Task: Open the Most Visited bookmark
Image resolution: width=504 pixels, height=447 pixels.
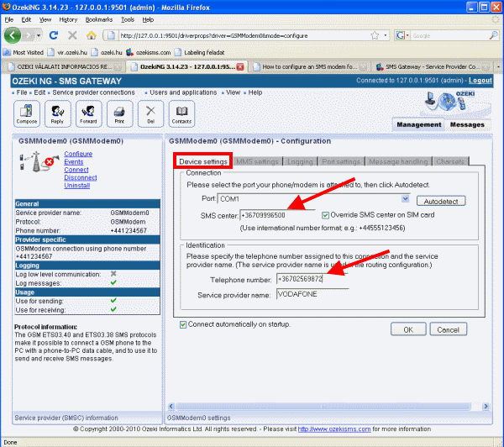Action: tap(24, 52)
